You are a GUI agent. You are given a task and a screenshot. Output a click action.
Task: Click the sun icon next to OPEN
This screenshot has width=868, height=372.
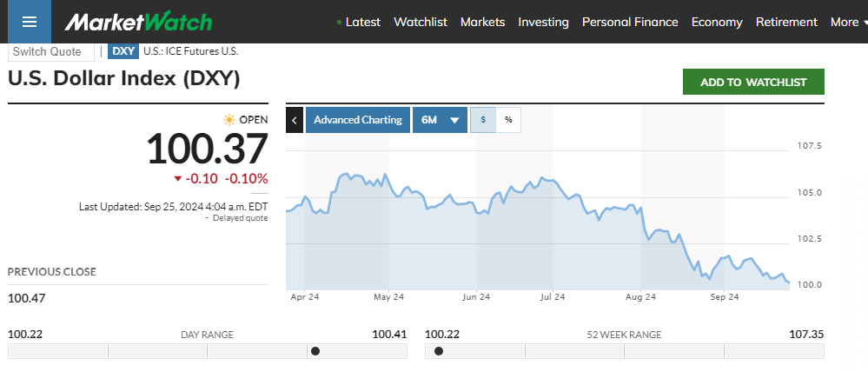point(229,120)
